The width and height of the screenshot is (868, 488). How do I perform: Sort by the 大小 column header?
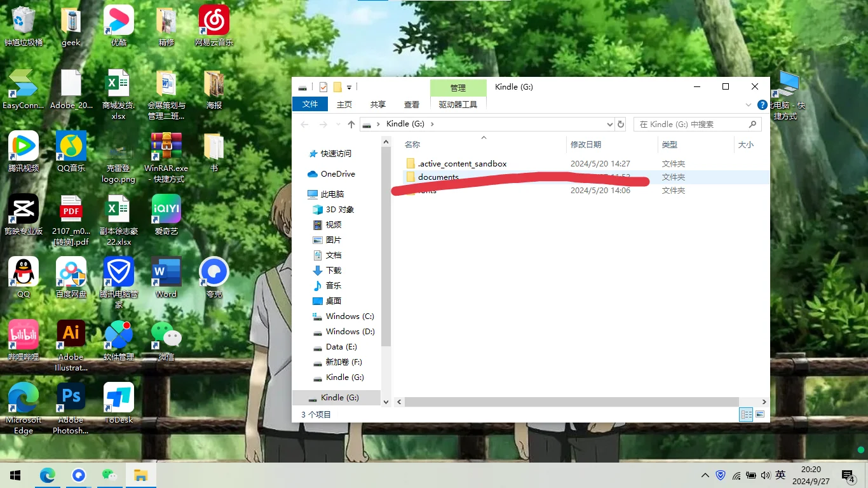(746, 144)
